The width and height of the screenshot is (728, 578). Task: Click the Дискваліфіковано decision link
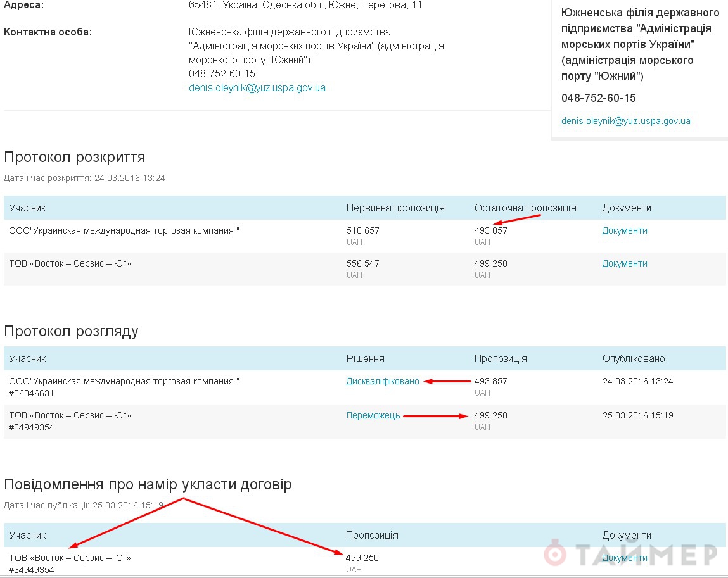[383, 382]
